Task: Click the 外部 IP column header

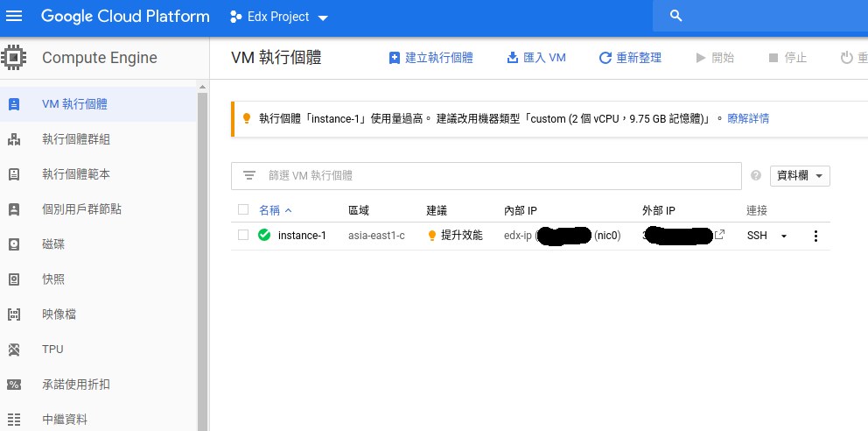Action: coord(659,210)
